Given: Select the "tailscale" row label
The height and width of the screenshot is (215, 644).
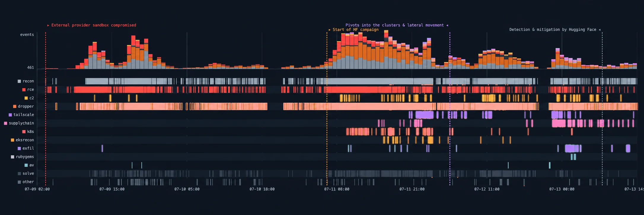Looking at the screenshot, I should (x=24, y=115).
